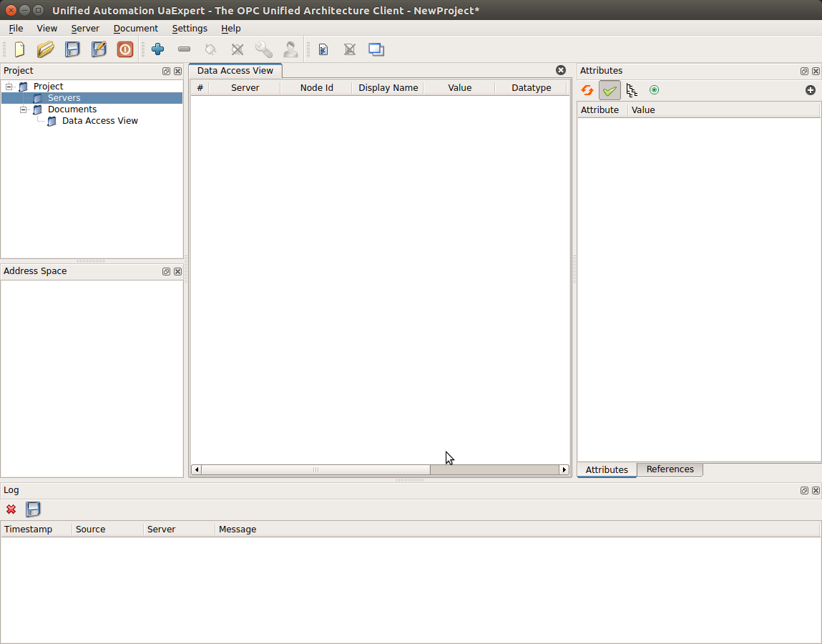Collapse the Project root tree node
Viewport: 822px width, 644px height.
[x=9, y=87]
